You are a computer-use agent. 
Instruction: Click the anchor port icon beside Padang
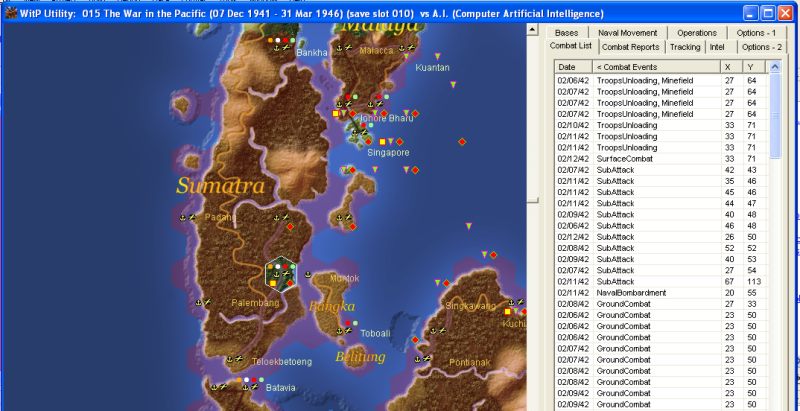pyautogui.click(x=183, y=217)
